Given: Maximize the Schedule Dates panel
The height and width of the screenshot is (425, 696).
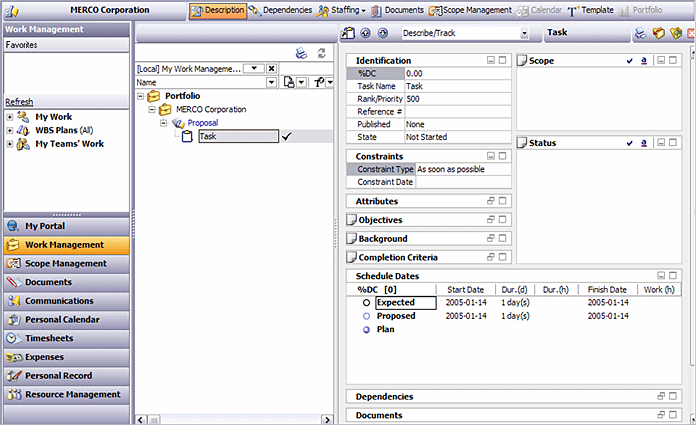Looking at the screenshot, I should click(673, 275).
